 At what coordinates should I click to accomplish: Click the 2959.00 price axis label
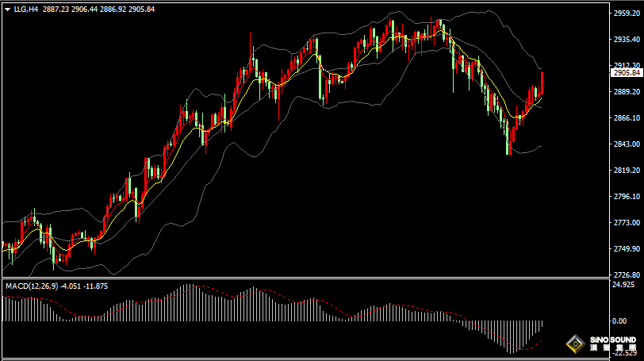[626, 13]
